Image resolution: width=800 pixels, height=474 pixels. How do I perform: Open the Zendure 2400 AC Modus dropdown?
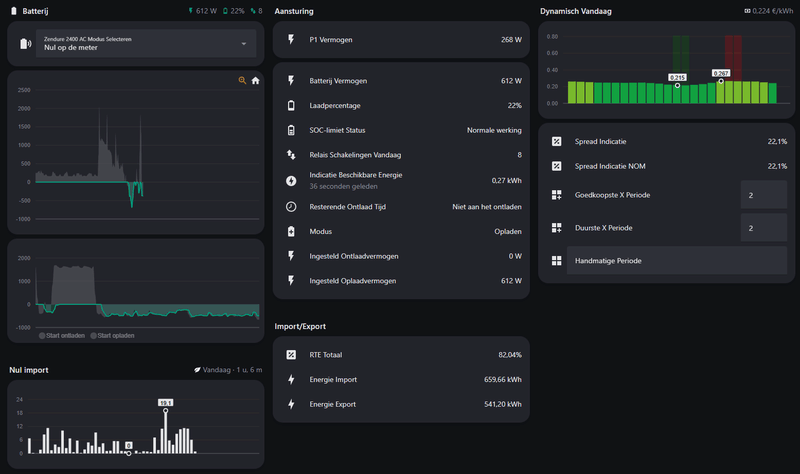[x=146, y=43]
